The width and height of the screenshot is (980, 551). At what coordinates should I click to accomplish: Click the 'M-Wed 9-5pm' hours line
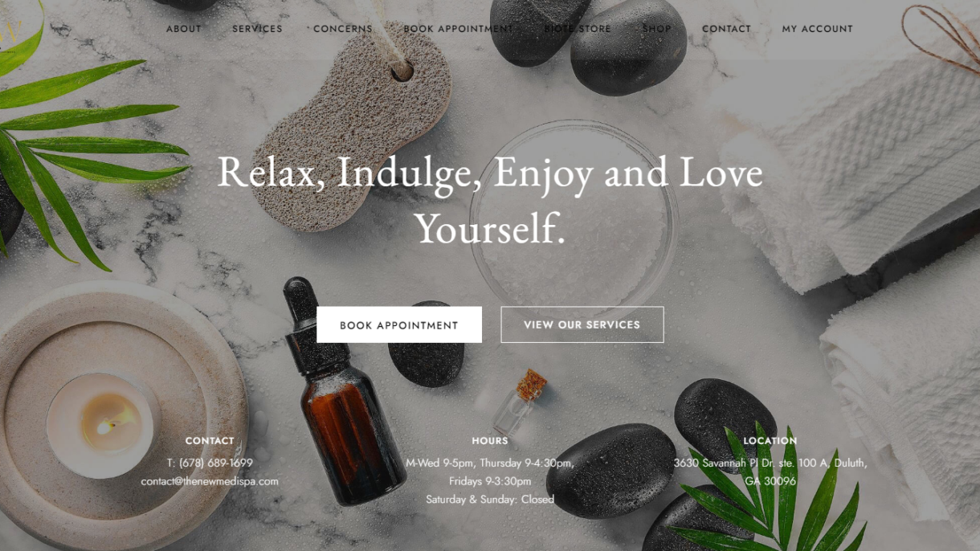[490, 463]
